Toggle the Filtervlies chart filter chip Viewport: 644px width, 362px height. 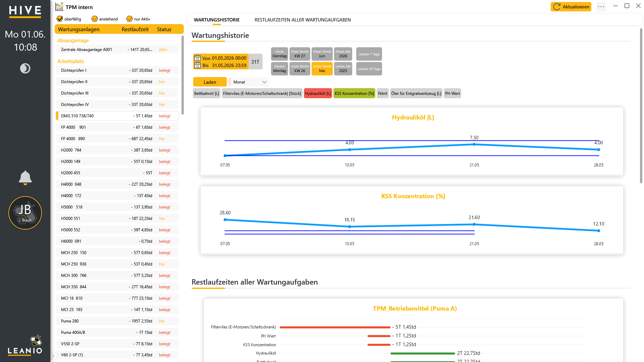click(x=262, y=94)
